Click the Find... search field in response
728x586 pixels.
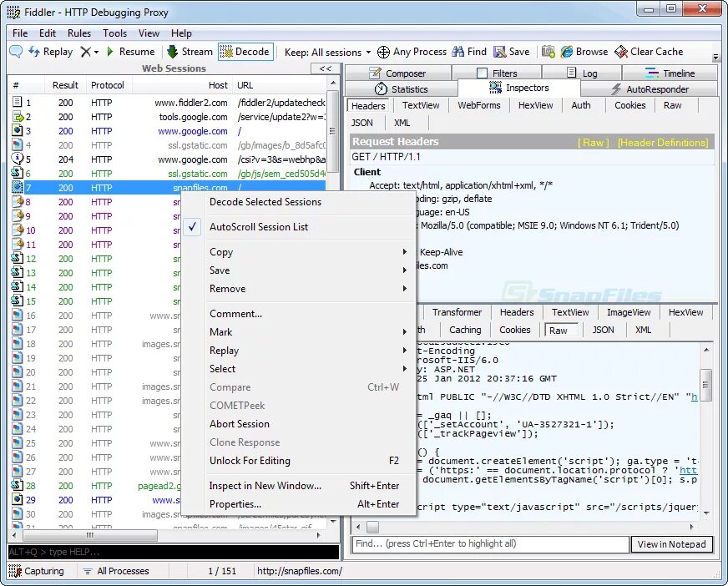[491, 543]
